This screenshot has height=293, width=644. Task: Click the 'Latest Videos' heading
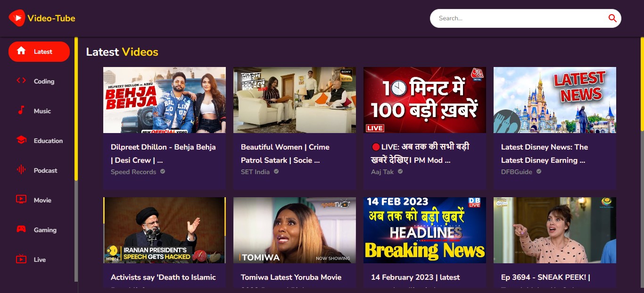click(x=122, y=52)
